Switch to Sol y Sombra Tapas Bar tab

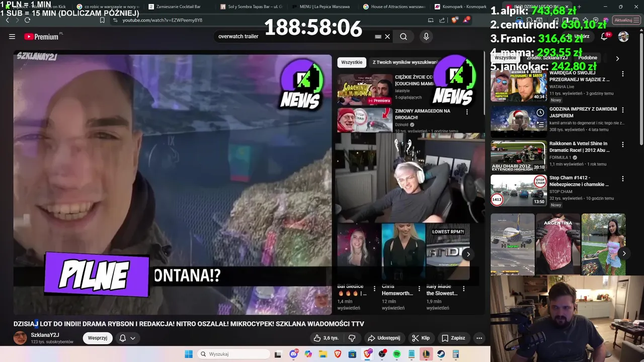click(x=252, y=7)
